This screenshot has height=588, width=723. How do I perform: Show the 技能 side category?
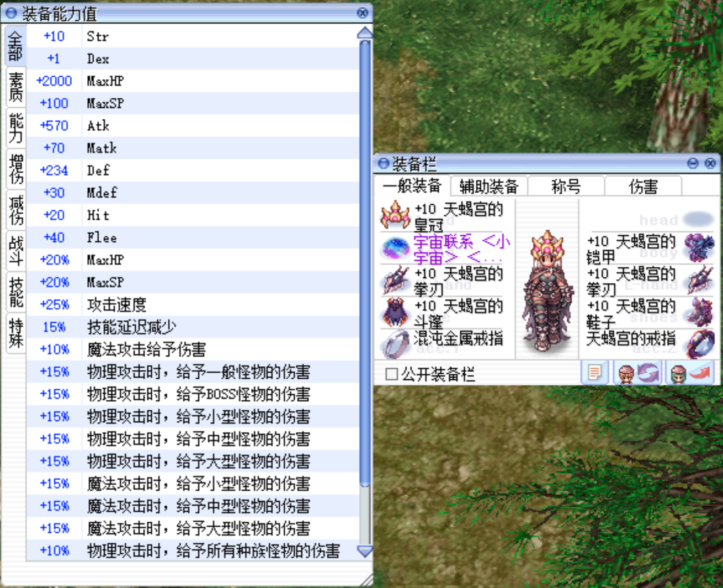pyautogui.click(x=16, y=292)
